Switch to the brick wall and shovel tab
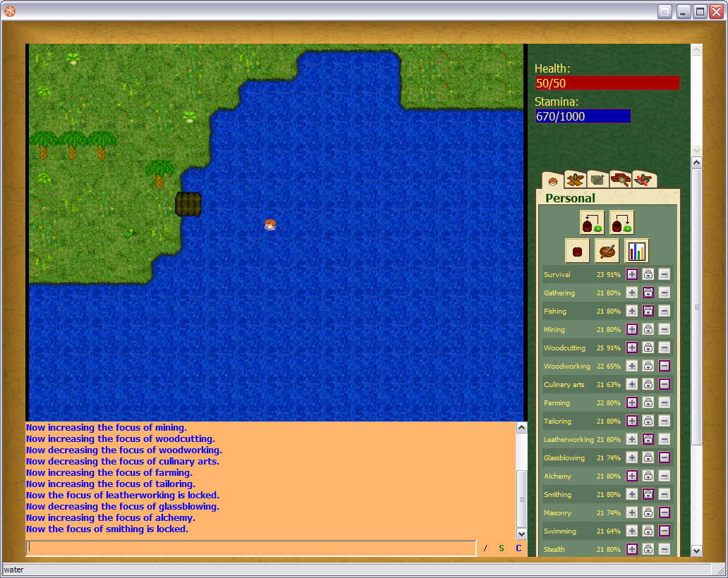Screen dimensions: 728x578 point(620,178)
